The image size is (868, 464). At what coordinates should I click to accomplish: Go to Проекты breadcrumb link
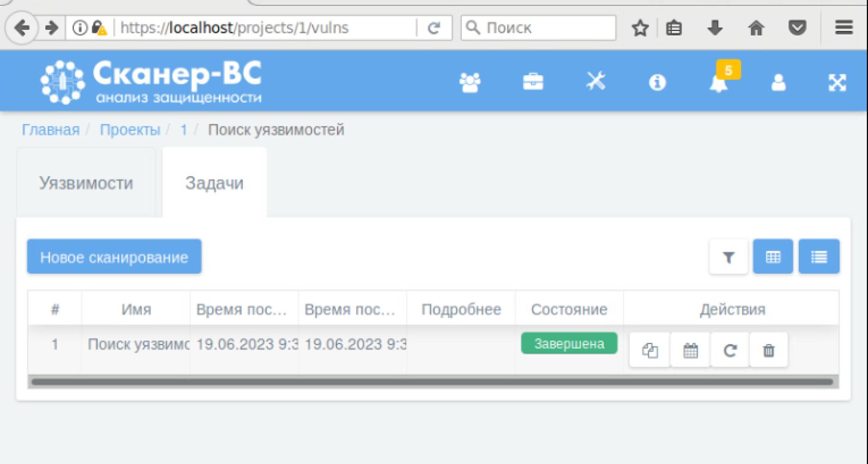(x=130, y=130)
